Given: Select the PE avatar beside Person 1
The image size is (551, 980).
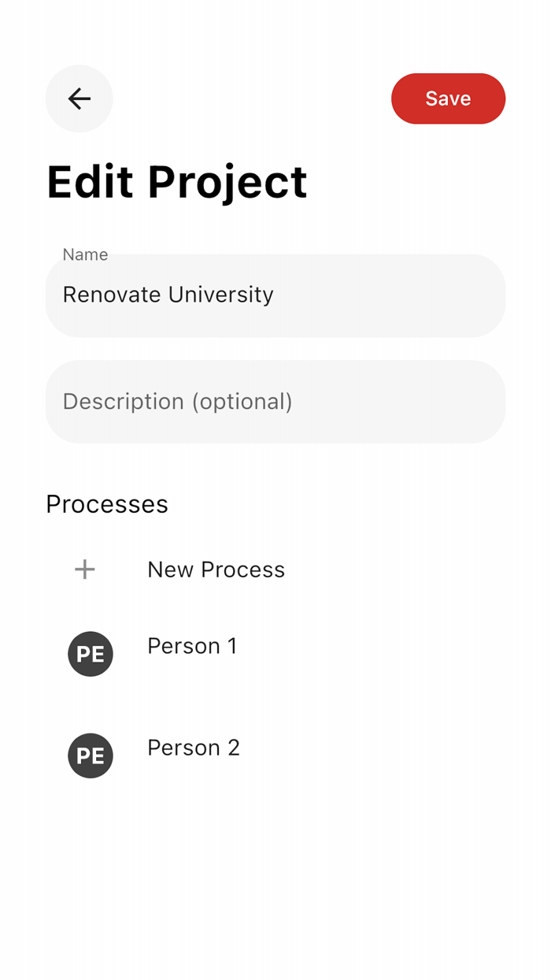Looking at the screenshot, I should click(x=91, y=654).
